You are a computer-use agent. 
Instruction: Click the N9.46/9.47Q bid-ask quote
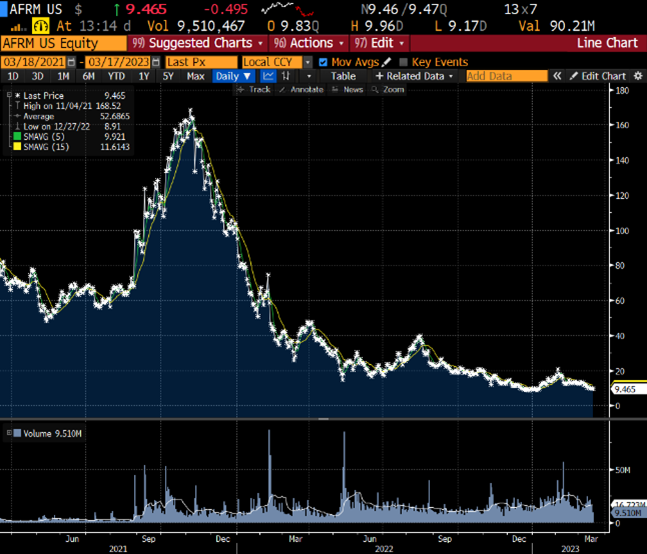(404, 9)
